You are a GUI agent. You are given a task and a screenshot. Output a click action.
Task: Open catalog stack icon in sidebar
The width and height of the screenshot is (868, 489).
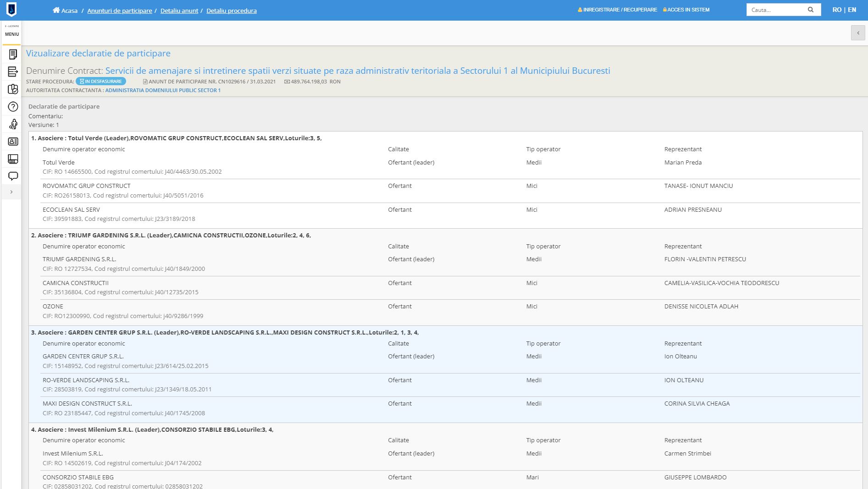click(x=13, y=159)
